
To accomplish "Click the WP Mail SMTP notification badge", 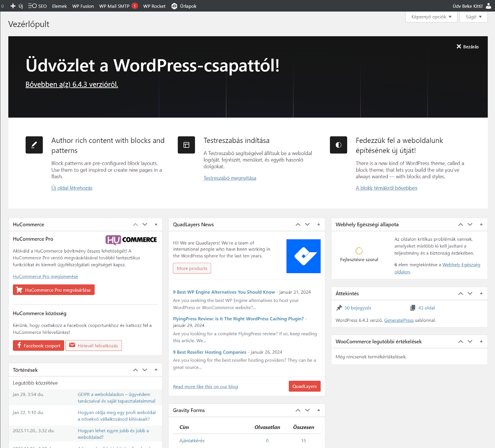I will point(135,6).
